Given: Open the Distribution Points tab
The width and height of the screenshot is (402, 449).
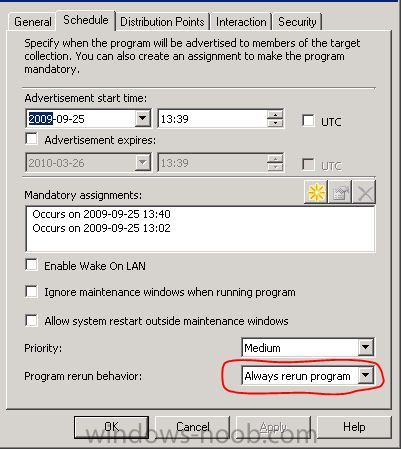Looking at the screenshot, I should click(162, 22).
